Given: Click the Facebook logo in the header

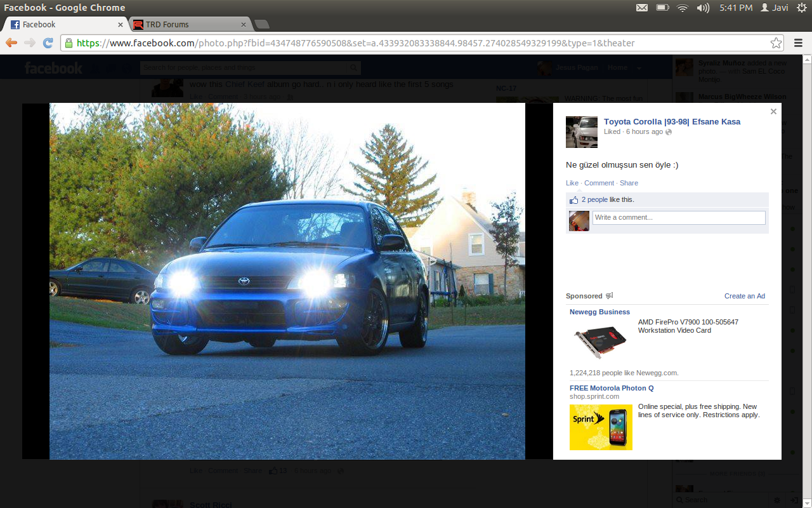Looking at the screenshot, I should pos(54,68).
